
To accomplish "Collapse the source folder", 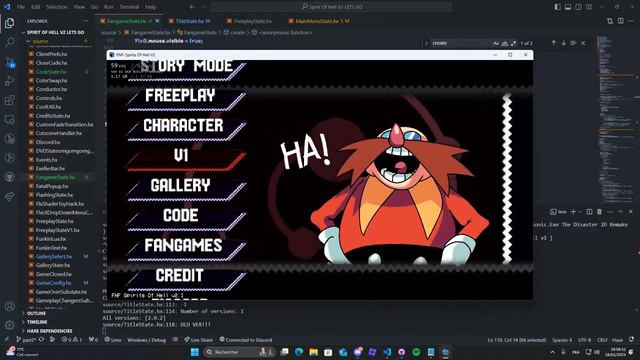I will tap(40, 41).
